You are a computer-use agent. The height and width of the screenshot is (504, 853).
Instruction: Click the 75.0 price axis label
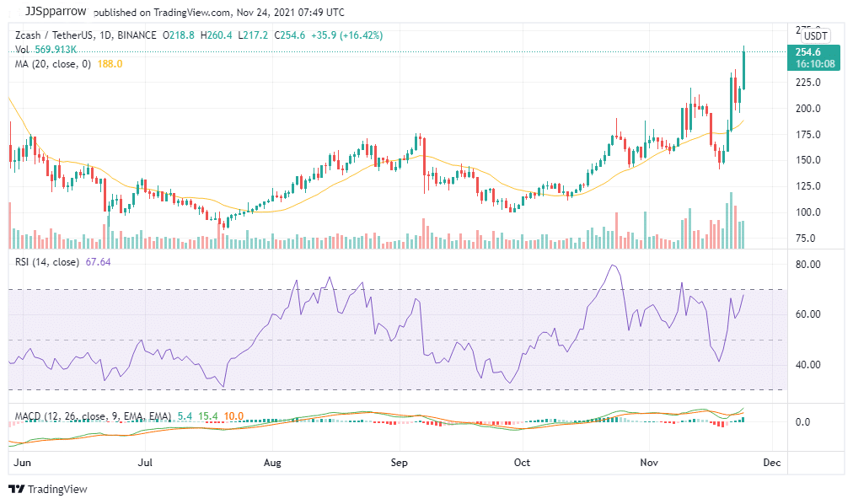[806, 239]
